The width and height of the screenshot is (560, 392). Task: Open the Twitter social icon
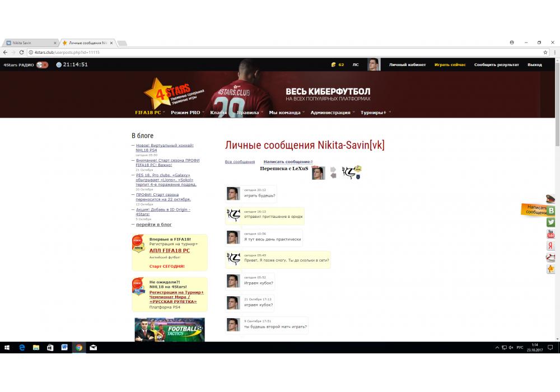click(550, 222)
